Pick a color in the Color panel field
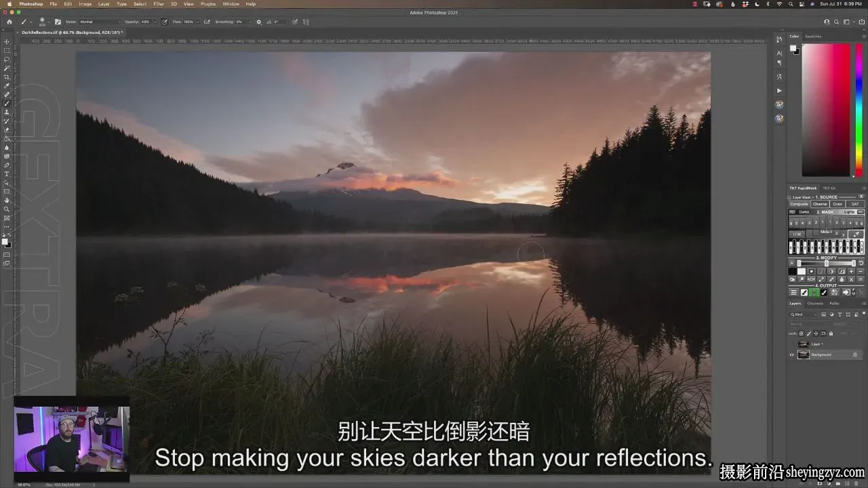This screenshot has width=868, height=488. tap(826, 110)
